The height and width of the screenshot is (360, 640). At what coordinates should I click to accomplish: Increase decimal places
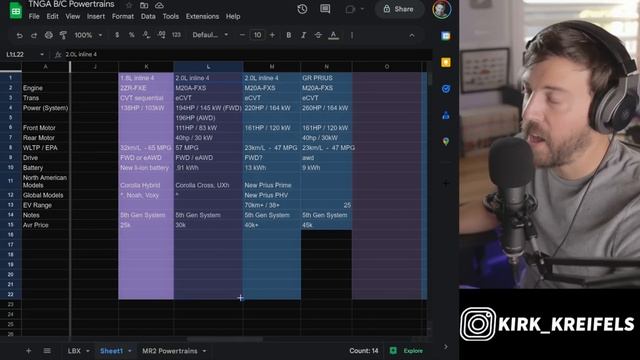[161, 36]
